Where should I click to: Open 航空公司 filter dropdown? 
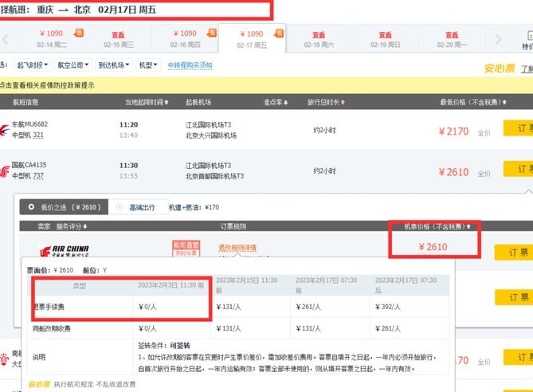click(x=73, y=65)
